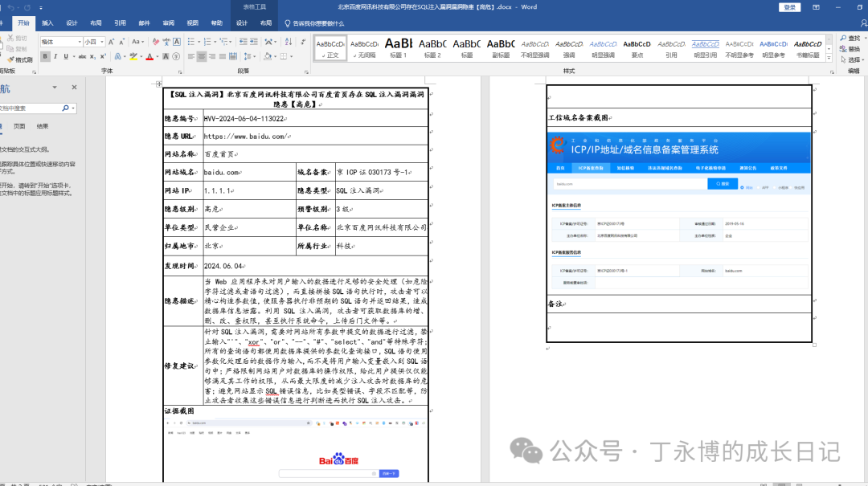Sort the selection with the A-Z icon
Image resolution: width=868 pixels, height=486 pixels.
pyautogui.click(x=289, y=42)
